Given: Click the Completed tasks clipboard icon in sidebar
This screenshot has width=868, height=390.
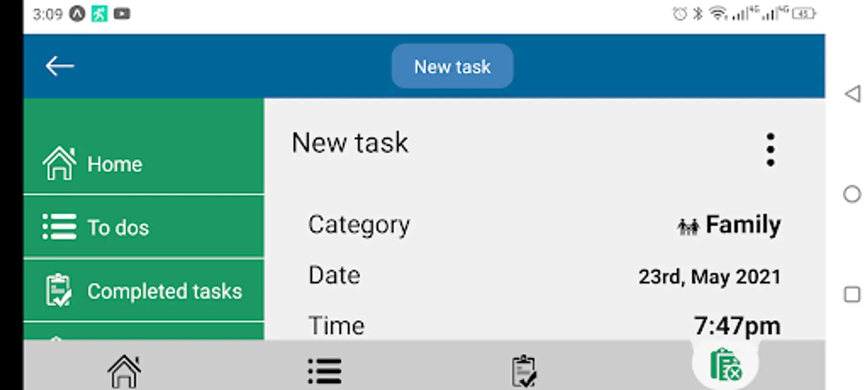Looking at the screenshot, I should point(59,290).
